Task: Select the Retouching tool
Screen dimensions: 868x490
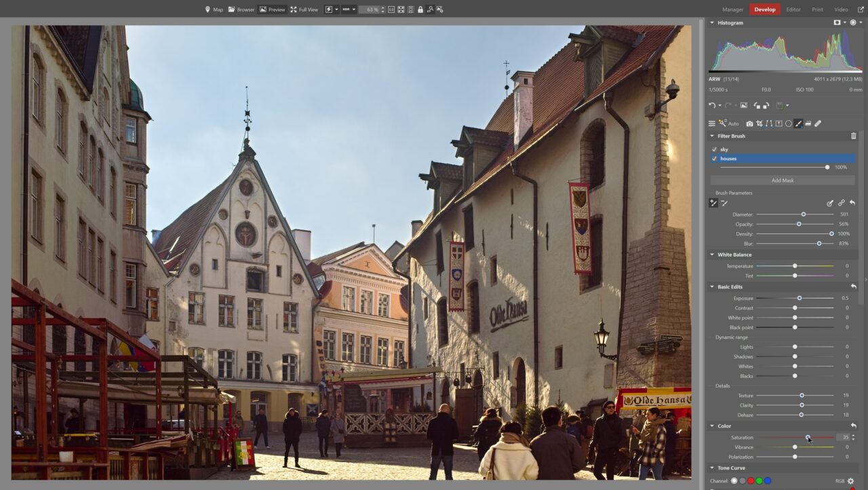Action: point(818,124)
